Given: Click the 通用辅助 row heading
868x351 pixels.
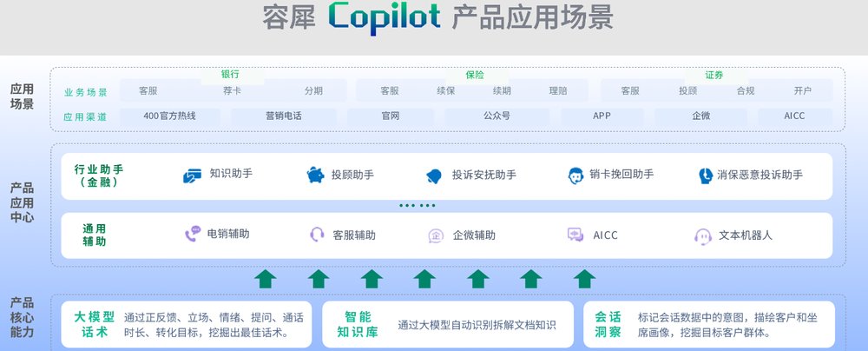Looking at the screenshot, I should coord(94,235).
